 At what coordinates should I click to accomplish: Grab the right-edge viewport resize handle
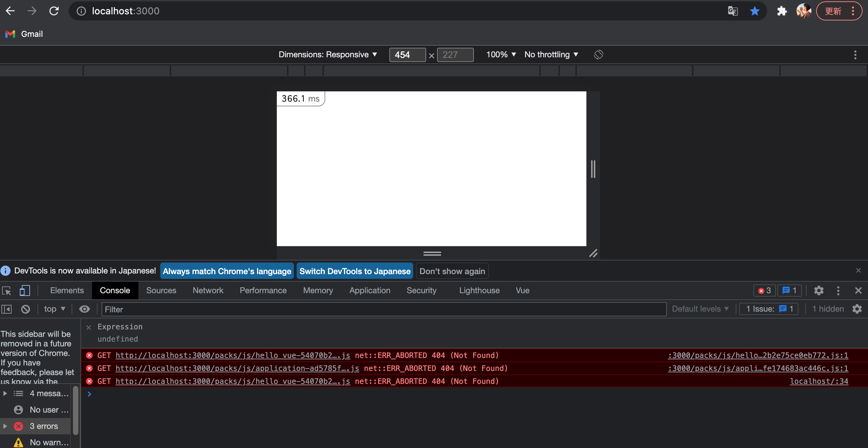[x=593, y=169]
